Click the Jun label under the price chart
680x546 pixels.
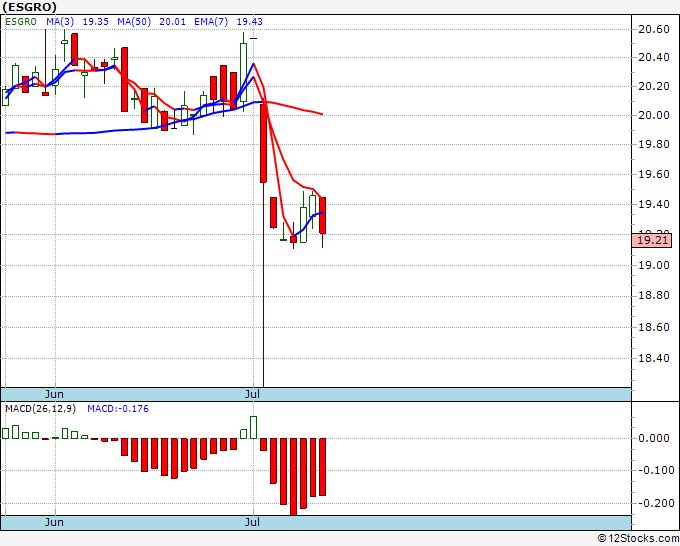tap(54, 394)
